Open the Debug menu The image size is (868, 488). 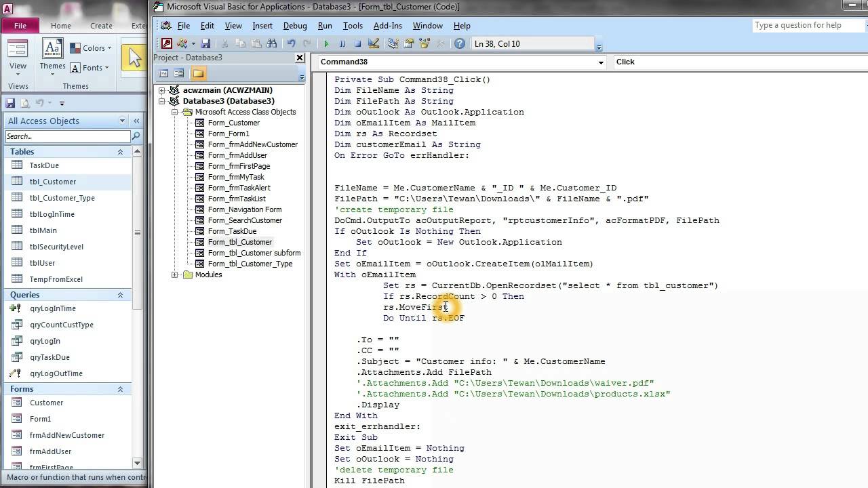click(x=295, y=26)
